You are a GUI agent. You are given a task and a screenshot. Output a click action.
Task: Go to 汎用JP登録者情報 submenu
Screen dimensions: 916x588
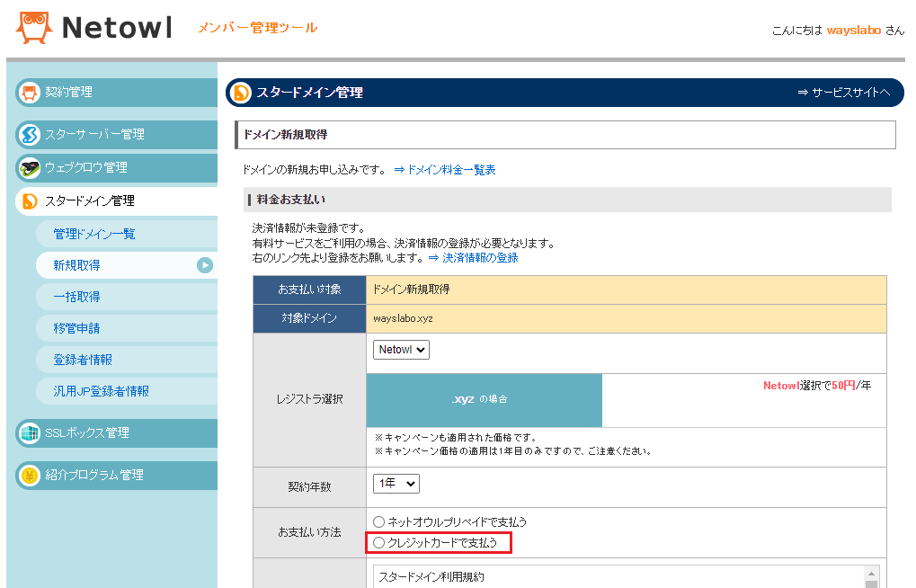coord(126,392)
